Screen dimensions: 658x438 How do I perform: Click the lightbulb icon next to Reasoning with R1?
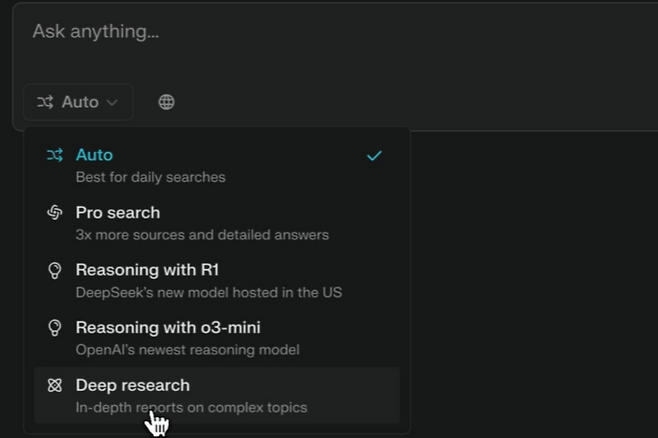(x=55, y=270)
